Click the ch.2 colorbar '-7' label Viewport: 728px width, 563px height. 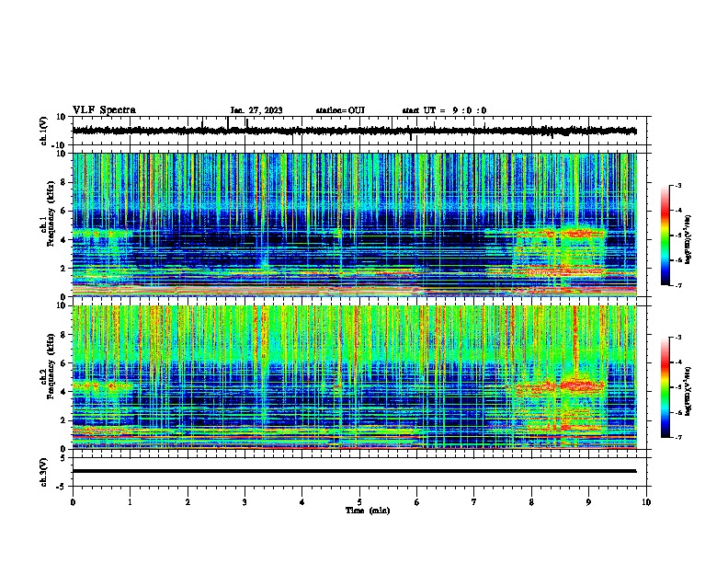click(x=677, y=437)
